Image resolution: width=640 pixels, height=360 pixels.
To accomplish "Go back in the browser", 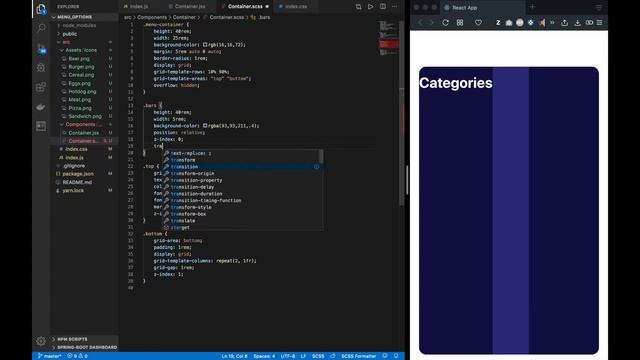I will pyautogui.click(x=420, y=22).
